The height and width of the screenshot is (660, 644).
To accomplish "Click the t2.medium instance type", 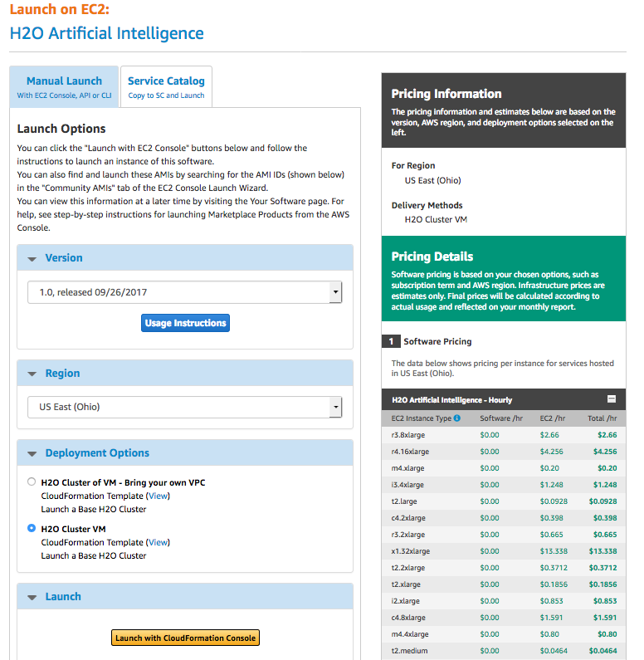I will (409, 651).
